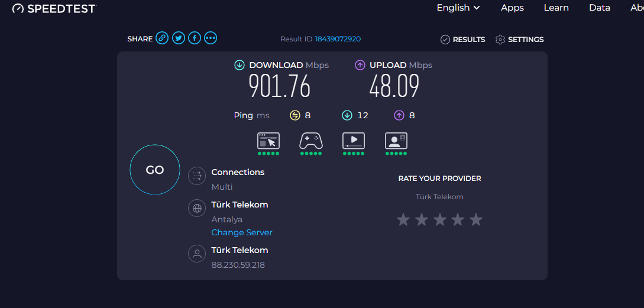This screenshot has height=308, width=644.
Task: Click the Connections arrows icon
Action: (197, 176)
